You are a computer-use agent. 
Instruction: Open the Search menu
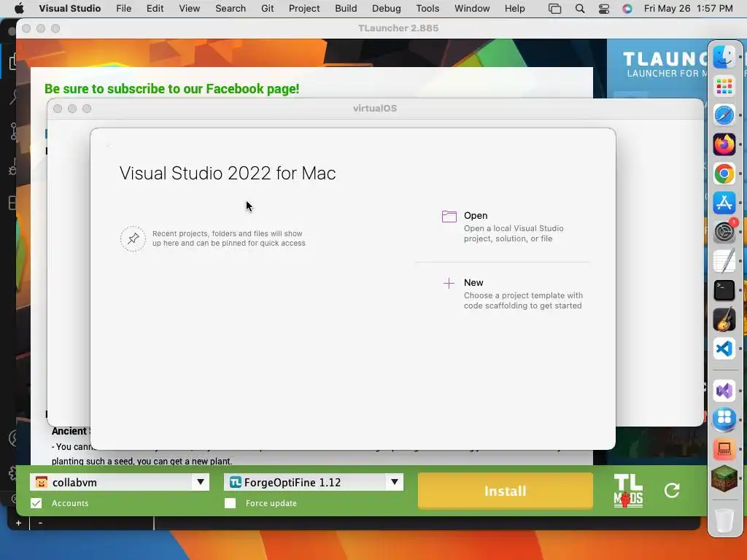[x=231, y=9]
